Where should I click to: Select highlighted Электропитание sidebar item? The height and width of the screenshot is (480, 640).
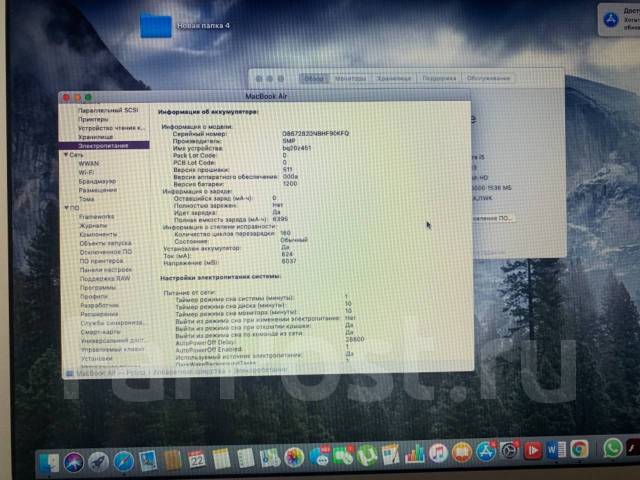point(104,145)
